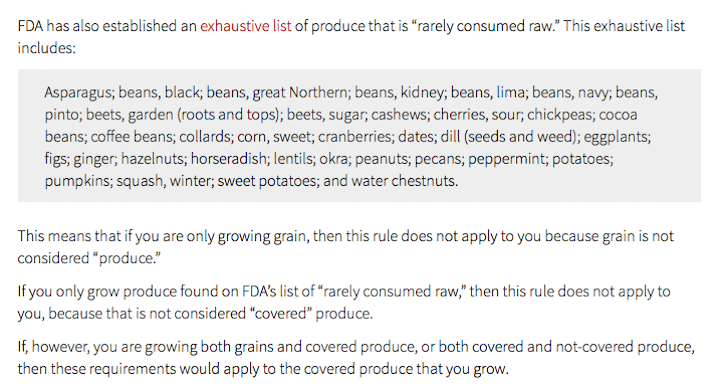Click 'If, however,' at the last paragraph start
Image resolution: width=720 pixels, height=390 pixels.
coord(53,347)
